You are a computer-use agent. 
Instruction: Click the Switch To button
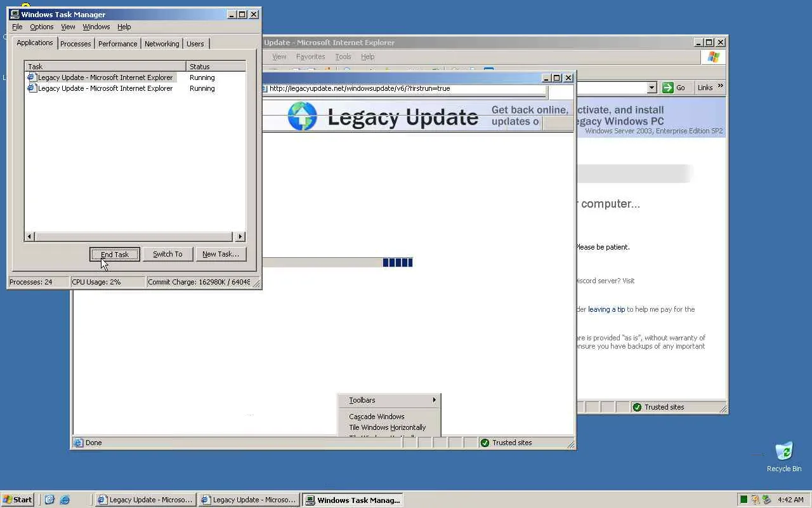[167, 254]
